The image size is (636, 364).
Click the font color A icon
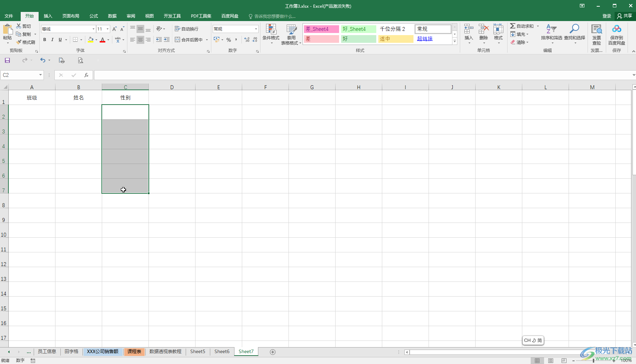pyautogui.click(x=102, y=40)
